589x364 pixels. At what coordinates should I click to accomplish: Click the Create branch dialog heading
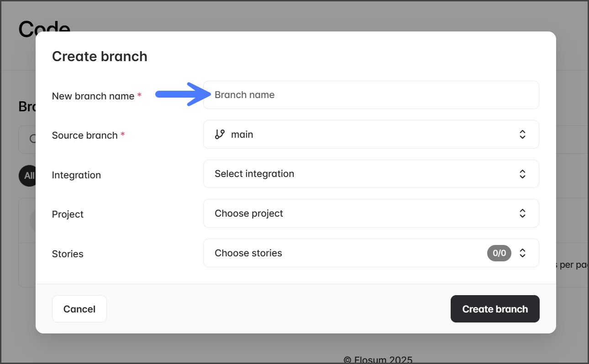pyautogui.click(x=100, y=57)
